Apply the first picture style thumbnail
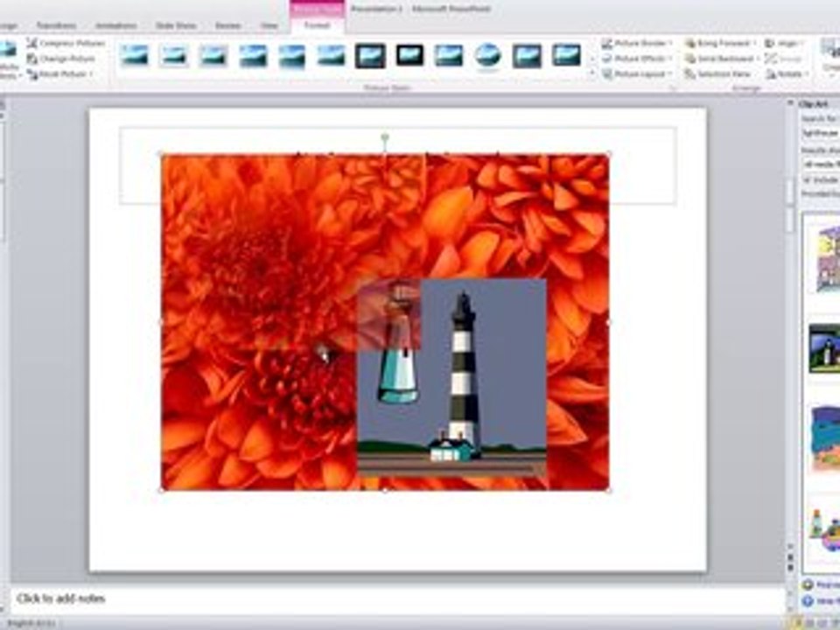This screenshot has width=840, height=630. (x=135, y=55)
